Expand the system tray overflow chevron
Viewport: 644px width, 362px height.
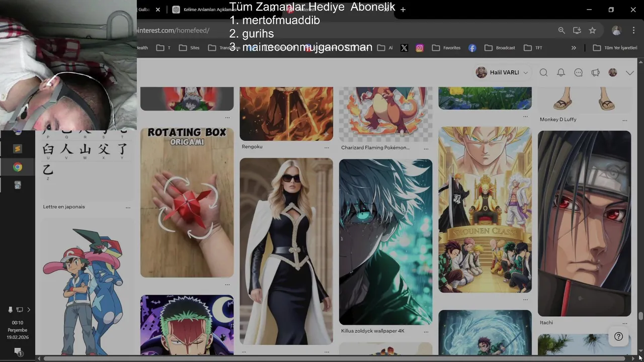pyautogui.click(x=29, y=310)
